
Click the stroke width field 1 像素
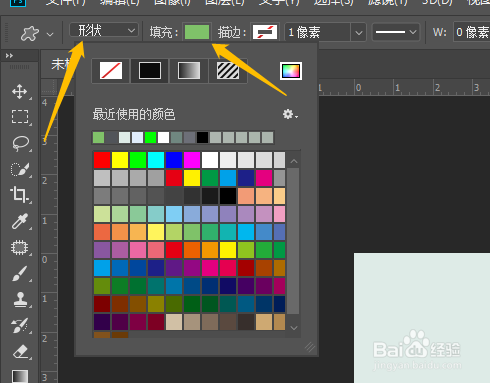point(318,32)
